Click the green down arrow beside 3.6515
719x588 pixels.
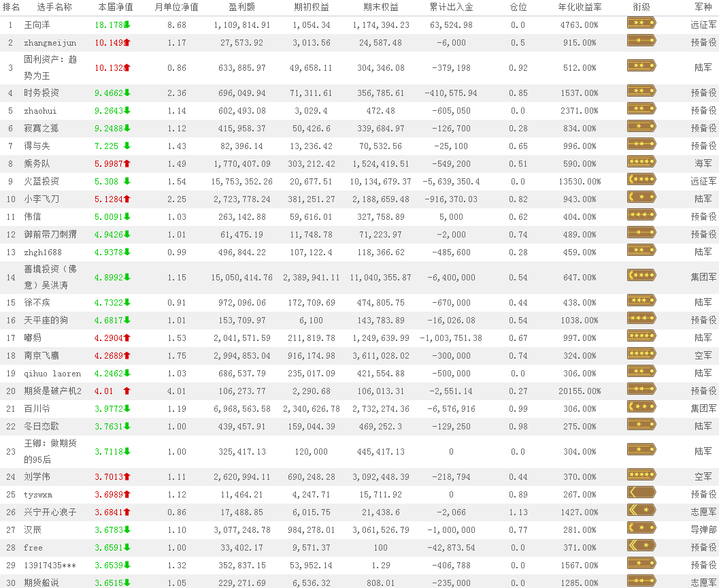[127, 583]
